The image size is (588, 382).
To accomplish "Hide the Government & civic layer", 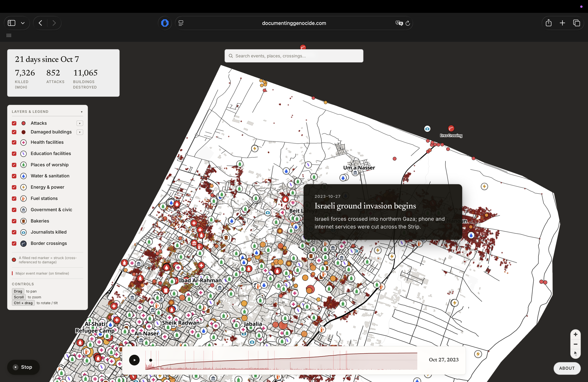I will (14, 210).
